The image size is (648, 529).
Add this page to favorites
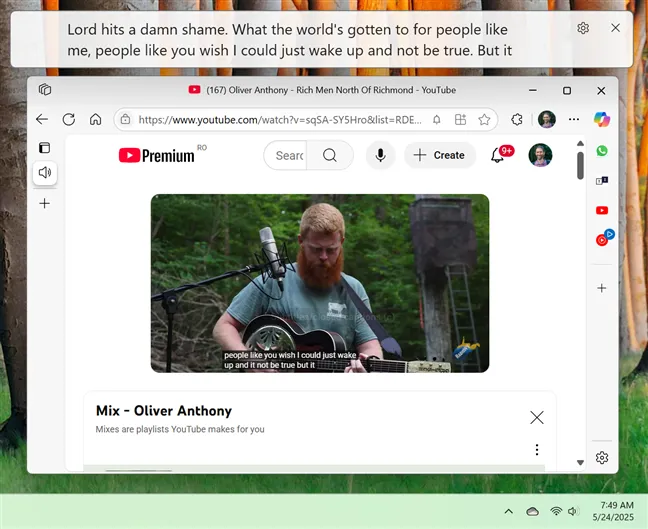point(484,120)
